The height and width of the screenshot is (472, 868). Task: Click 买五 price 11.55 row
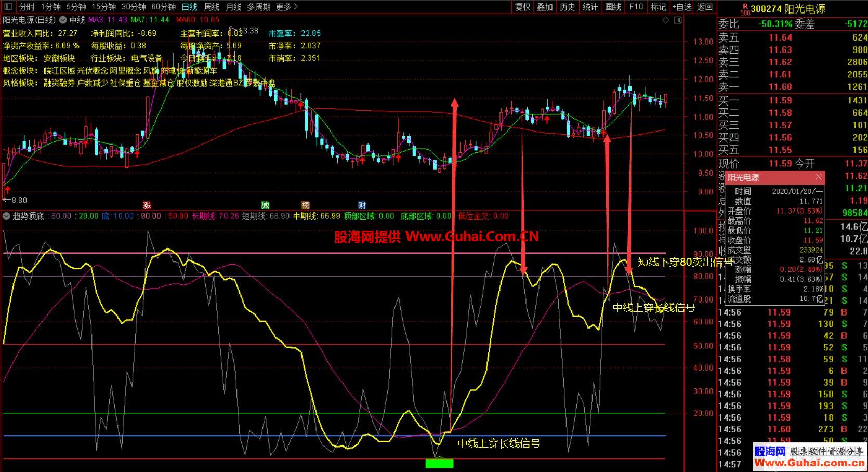(x=793, y=150)
